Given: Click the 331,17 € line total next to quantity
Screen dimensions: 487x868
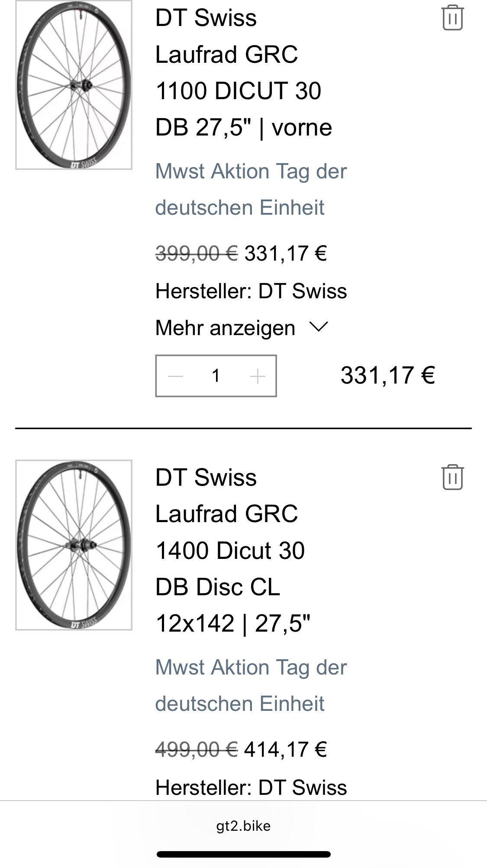Looking at the screenshot, I should 387,375.
